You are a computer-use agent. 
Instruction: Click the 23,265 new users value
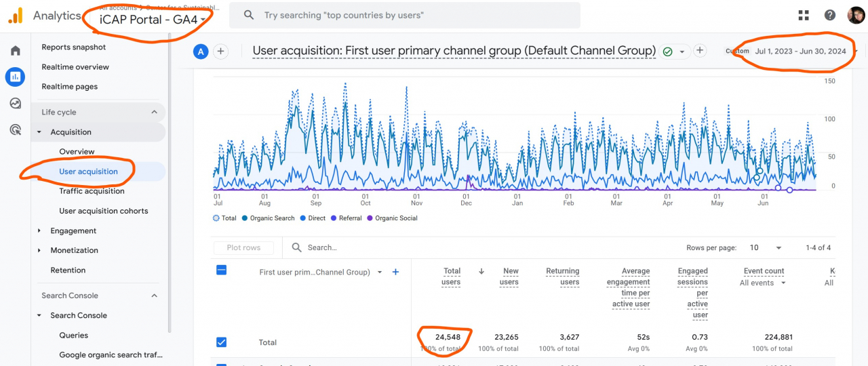pyautogui.click(x=506, y=337)
